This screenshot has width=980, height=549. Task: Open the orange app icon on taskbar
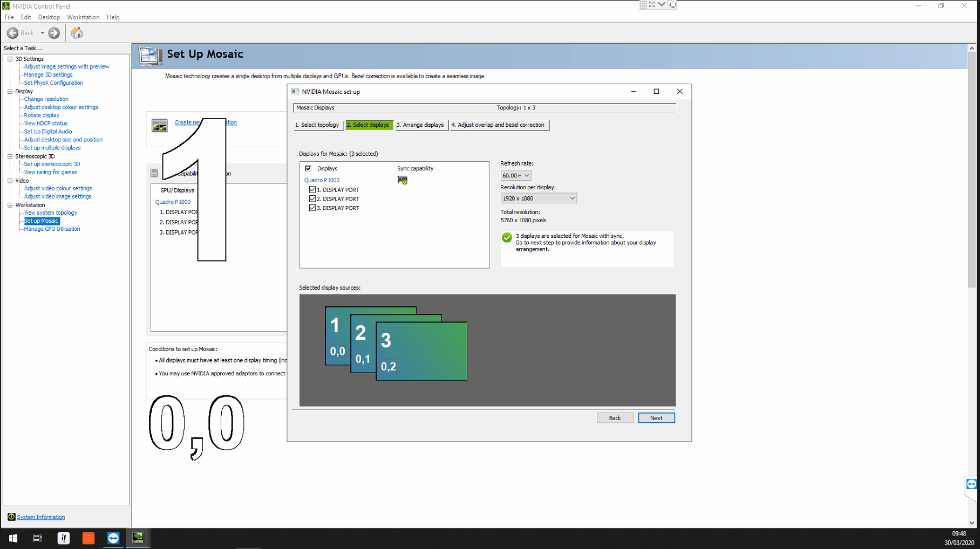(89, 538)
